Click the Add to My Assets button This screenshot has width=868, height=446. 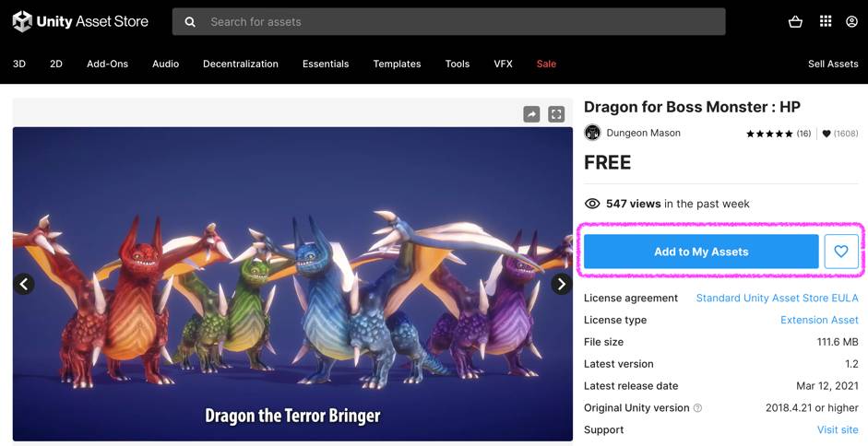701,252
